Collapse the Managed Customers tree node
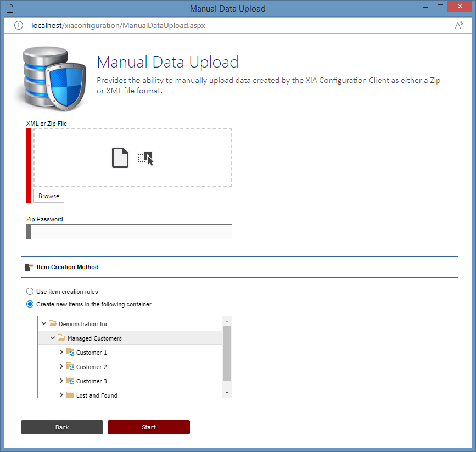476x452 pixels. (x=53, y=338)
